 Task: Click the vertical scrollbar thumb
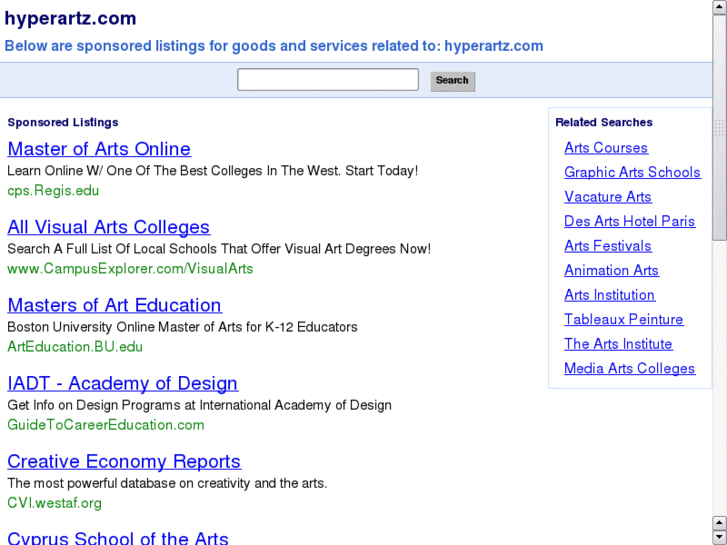(x=720, y=128)
